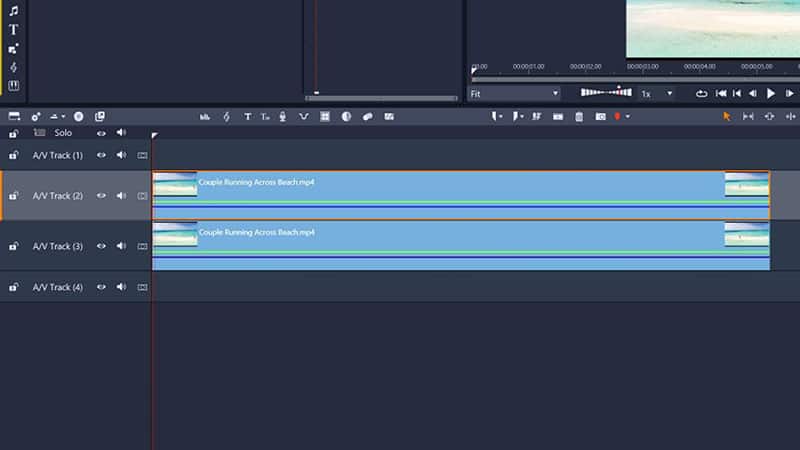
Task: Create a title with the T tool
Action: pos(247,117)
